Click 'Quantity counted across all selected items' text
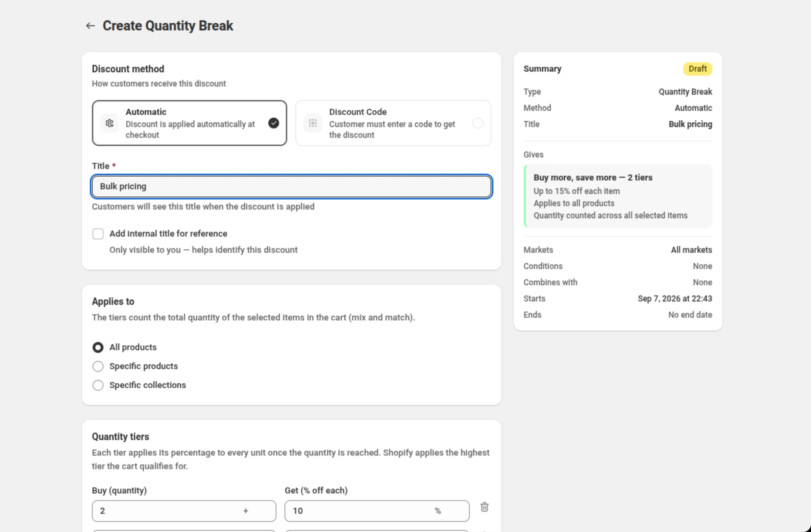 [x=611, y=215]
